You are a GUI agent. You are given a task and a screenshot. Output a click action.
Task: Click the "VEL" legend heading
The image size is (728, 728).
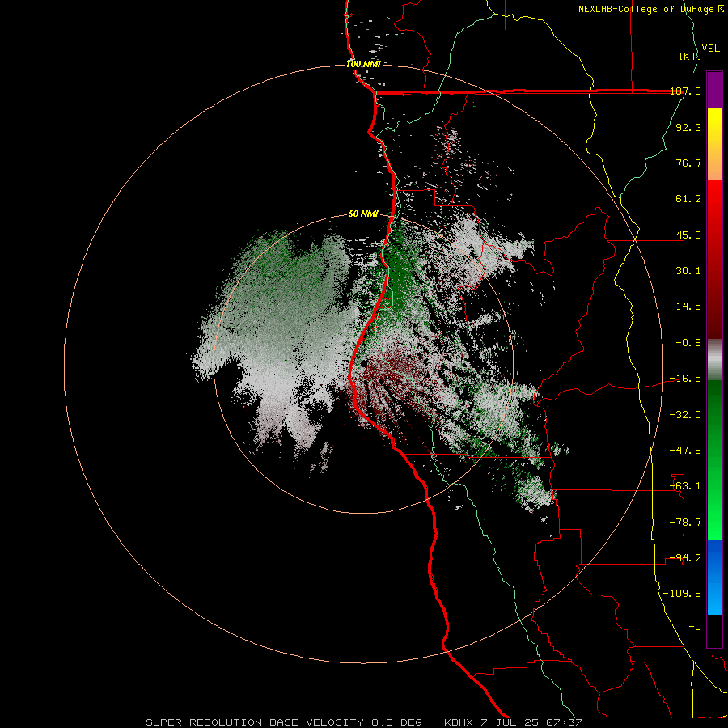[x=711, y=49]
